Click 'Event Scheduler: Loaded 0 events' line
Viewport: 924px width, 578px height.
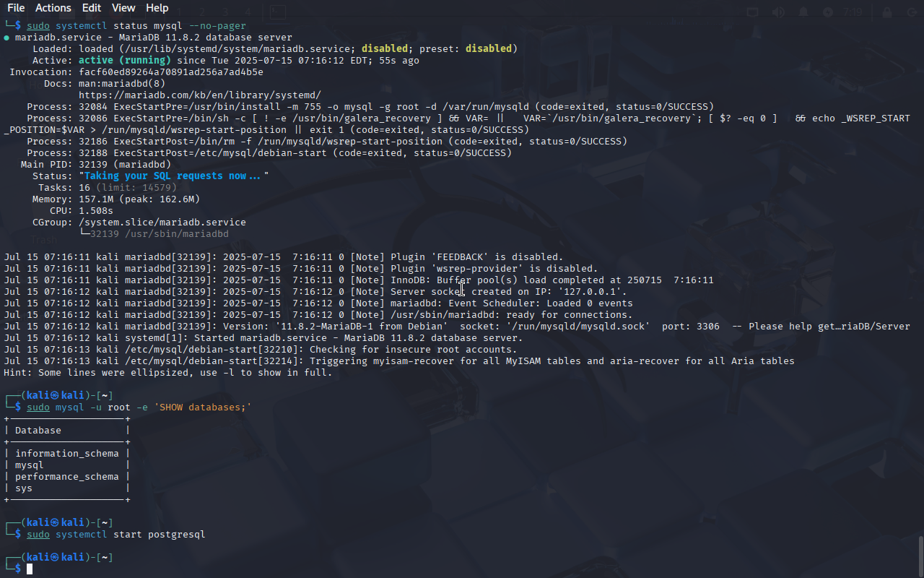(318, 303)
